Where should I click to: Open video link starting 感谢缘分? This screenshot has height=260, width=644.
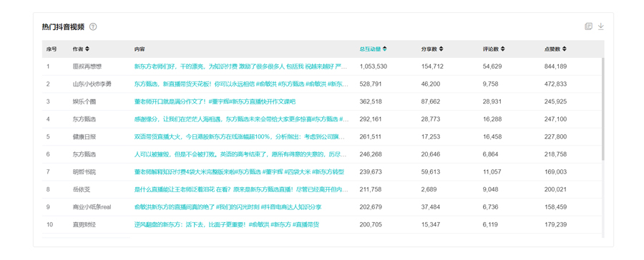coord(241,119)
